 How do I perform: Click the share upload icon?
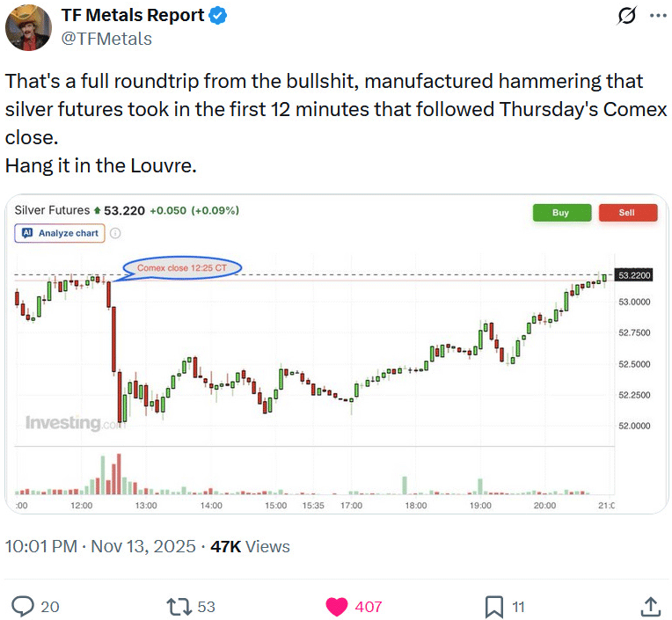pos(650,606)
